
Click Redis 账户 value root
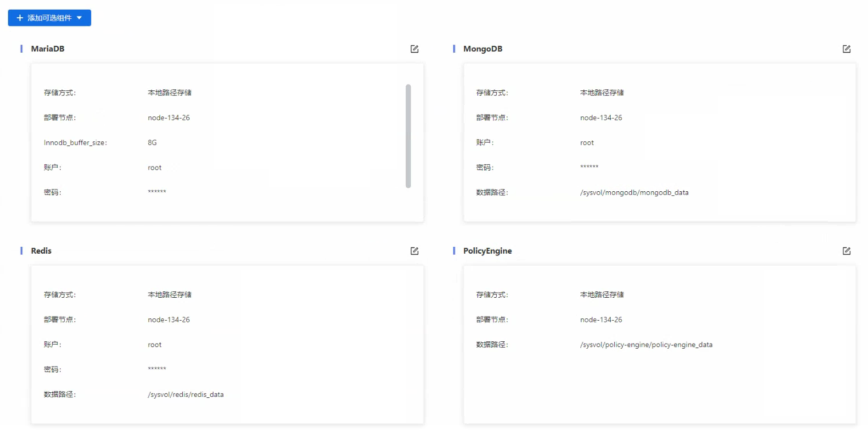[155, 345]
